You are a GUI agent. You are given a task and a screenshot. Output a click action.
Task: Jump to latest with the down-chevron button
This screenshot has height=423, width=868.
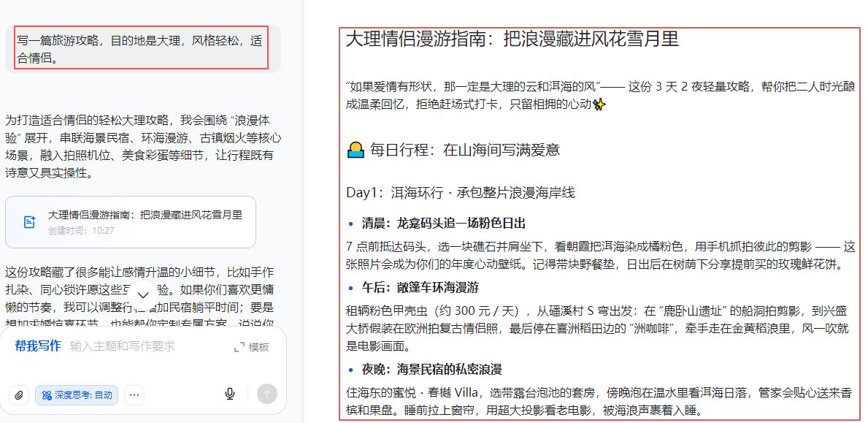[144, 294]
